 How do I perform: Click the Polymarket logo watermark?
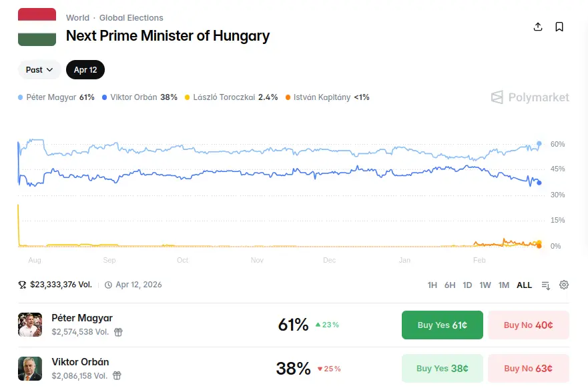(x=530, y=97)
